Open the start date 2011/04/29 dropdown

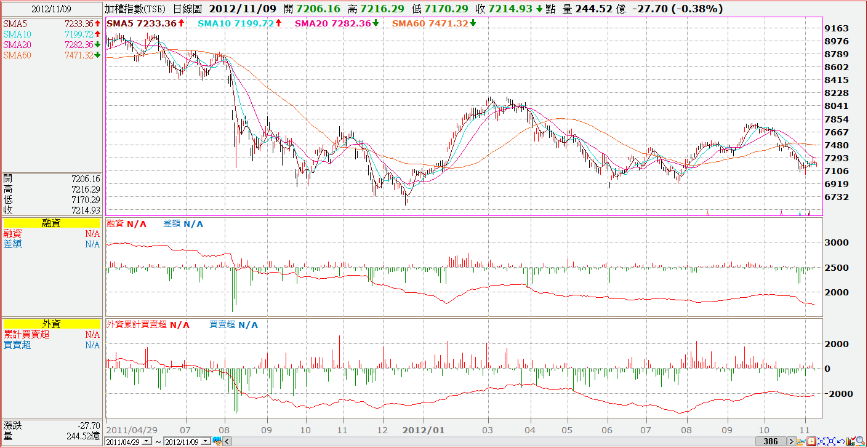146,441
